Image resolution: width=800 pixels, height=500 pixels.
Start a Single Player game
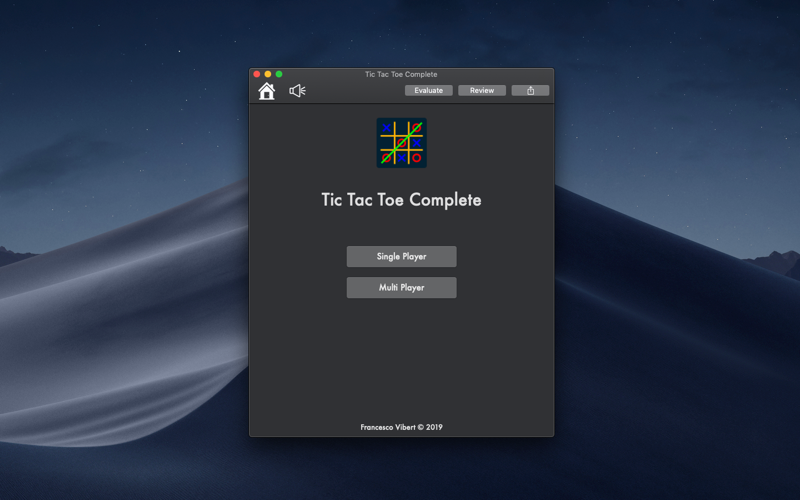(402, 257)
